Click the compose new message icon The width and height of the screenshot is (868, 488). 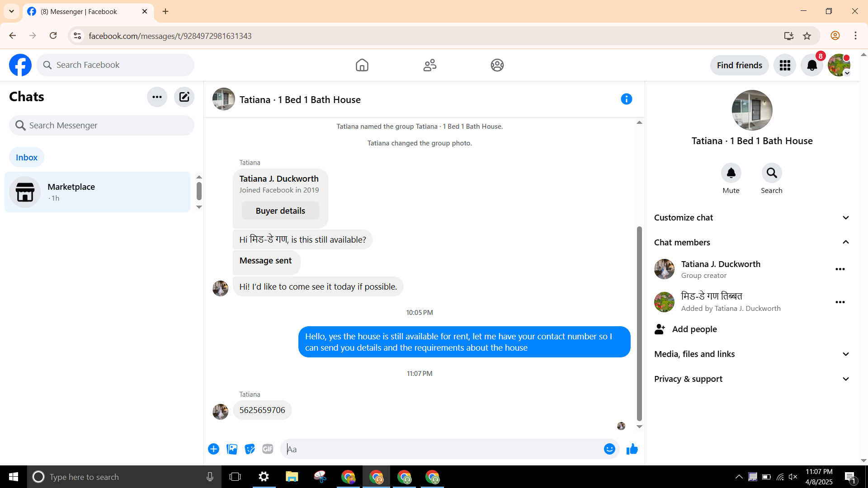click(x=184, y=97)
